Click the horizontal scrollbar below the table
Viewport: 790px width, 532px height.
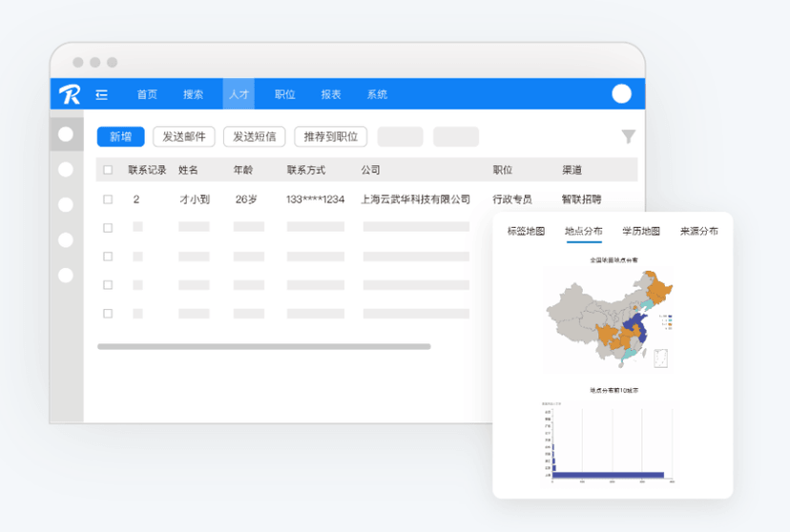tap(264, 347)
